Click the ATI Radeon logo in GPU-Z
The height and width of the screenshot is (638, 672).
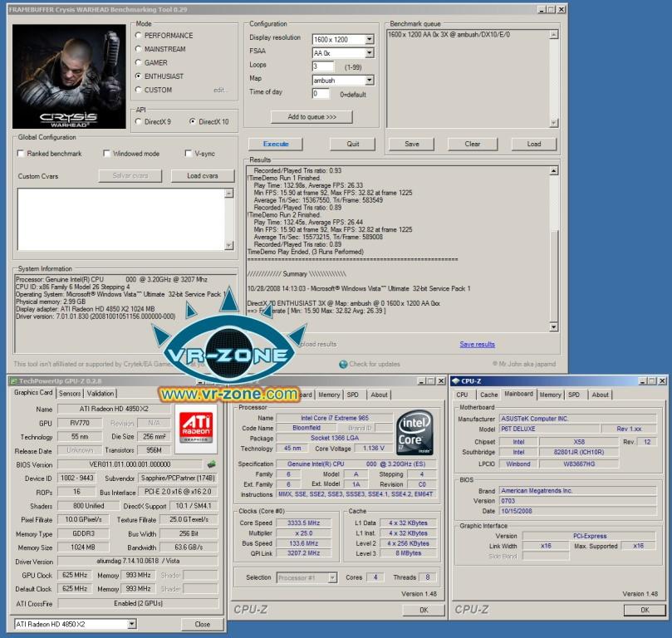[196, 429]
